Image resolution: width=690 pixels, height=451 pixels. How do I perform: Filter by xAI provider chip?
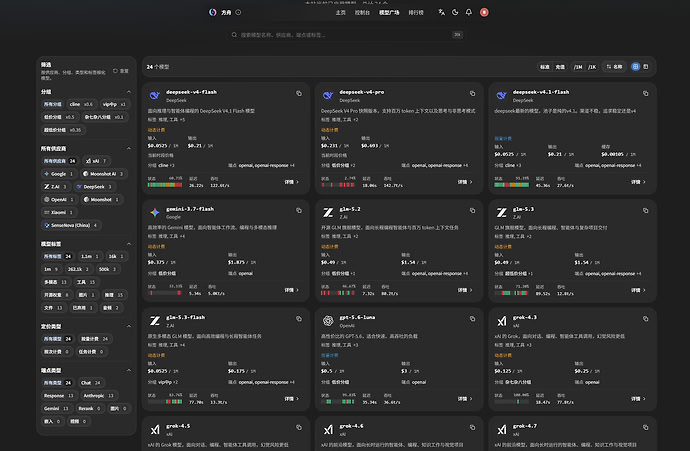pos(96,161)
